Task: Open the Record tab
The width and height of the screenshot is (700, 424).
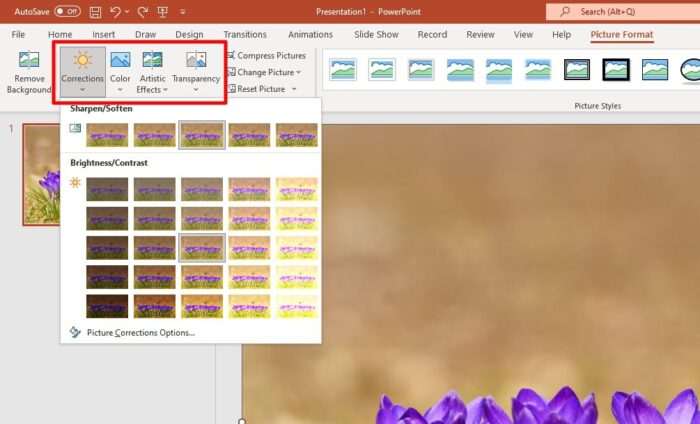Action: [432, 34]
